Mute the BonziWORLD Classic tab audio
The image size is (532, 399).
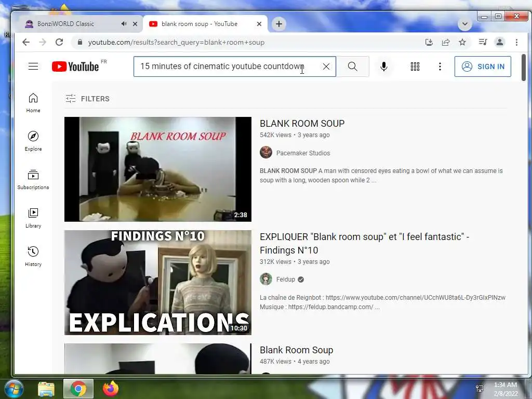click(x=124, y=24)
